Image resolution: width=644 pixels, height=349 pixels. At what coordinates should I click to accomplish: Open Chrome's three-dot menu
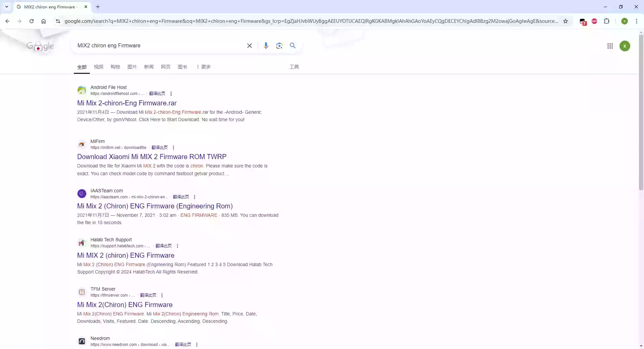click(x=637, y=21)
